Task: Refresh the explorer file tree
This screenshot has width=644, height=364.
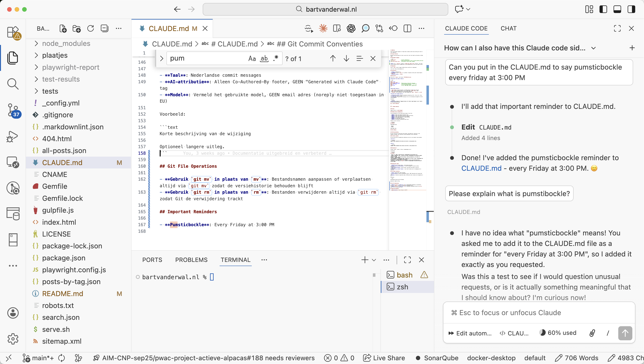Action: 91,29
